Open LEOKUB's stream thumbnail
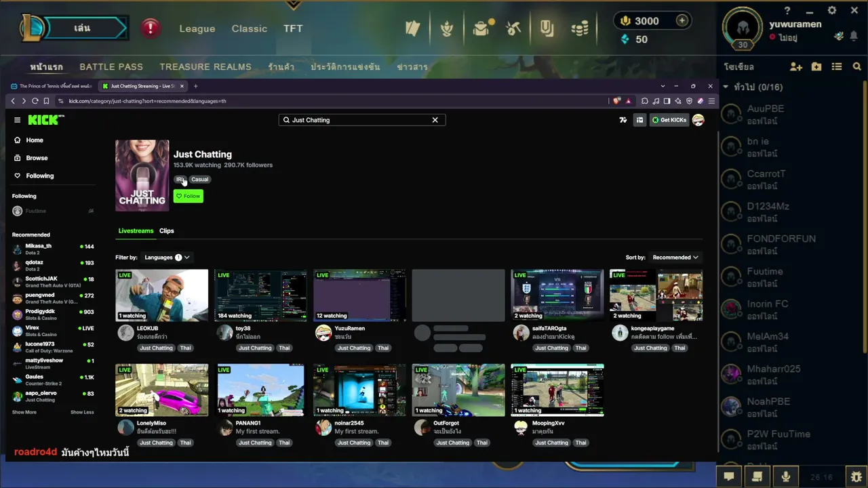 tap(161, 296)
